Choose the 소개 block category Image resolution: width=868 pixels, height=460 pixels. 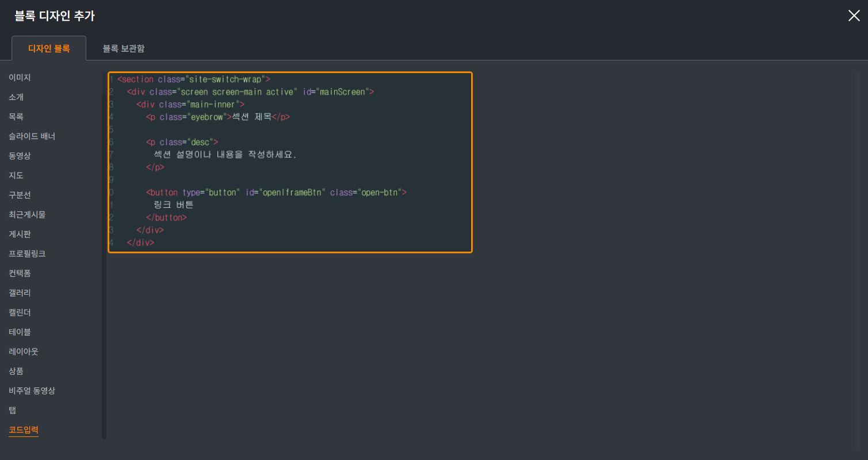tap(16, 97)
